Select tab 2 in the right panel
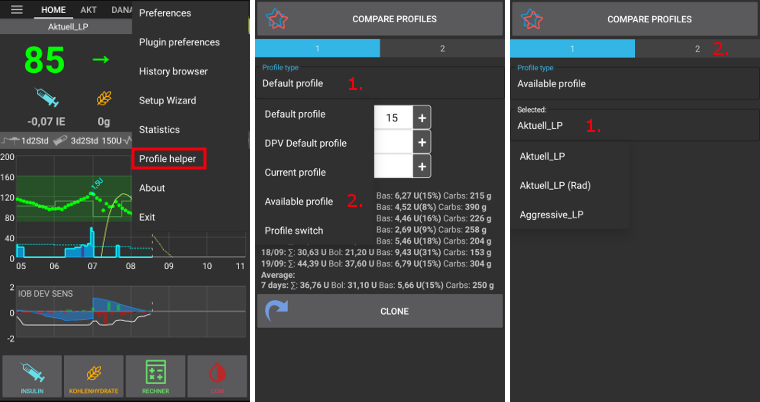The height and width of the screenshot is (402, 760). pos(697,48)
